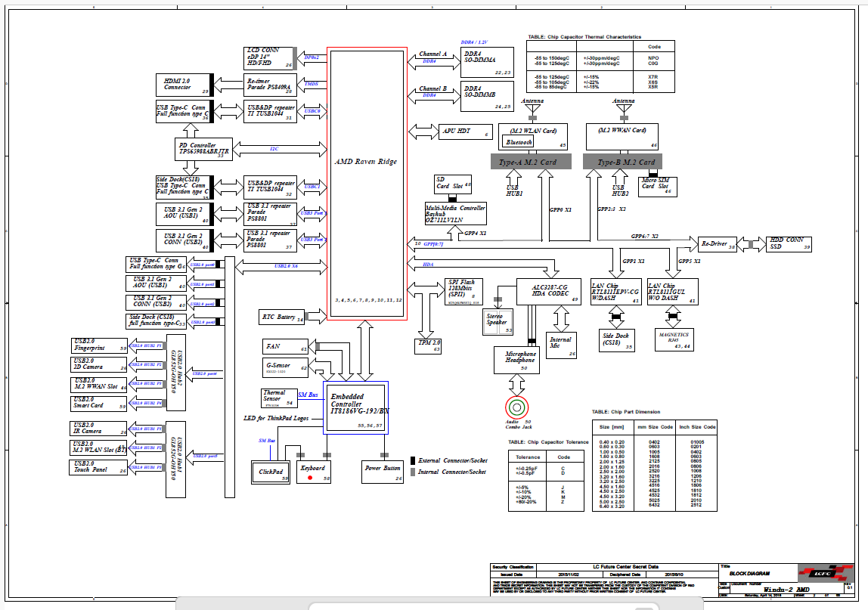Select Re-timer Parade PS8409A block
This screenshot has width=868, height=610.
[270, 85]
